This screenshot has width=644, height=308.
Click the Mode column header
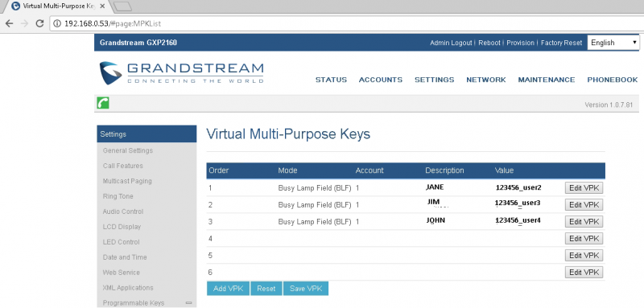tap(287, 170)
